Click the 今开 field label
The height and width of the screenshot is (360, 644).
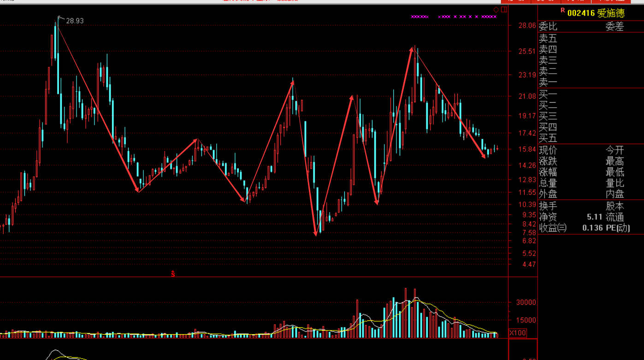tap(614, 150)
